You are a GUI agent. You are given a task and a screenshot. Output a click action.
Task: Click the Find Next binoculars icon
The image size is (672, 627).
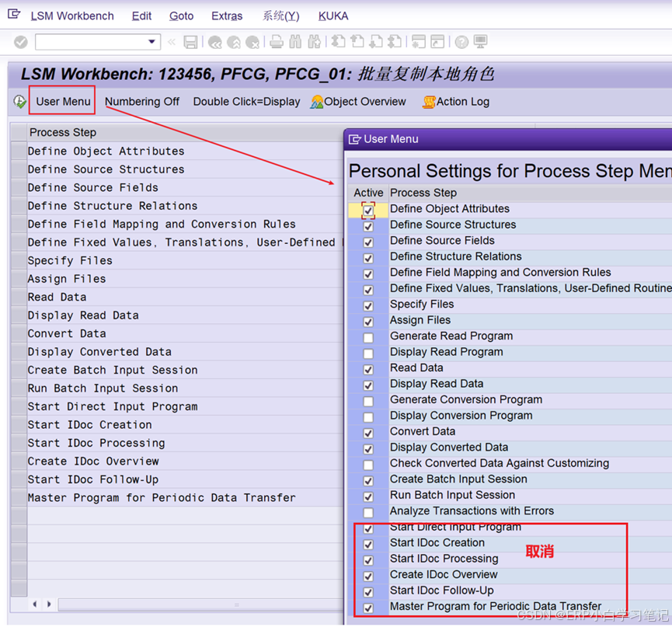[x=314, y=42]
